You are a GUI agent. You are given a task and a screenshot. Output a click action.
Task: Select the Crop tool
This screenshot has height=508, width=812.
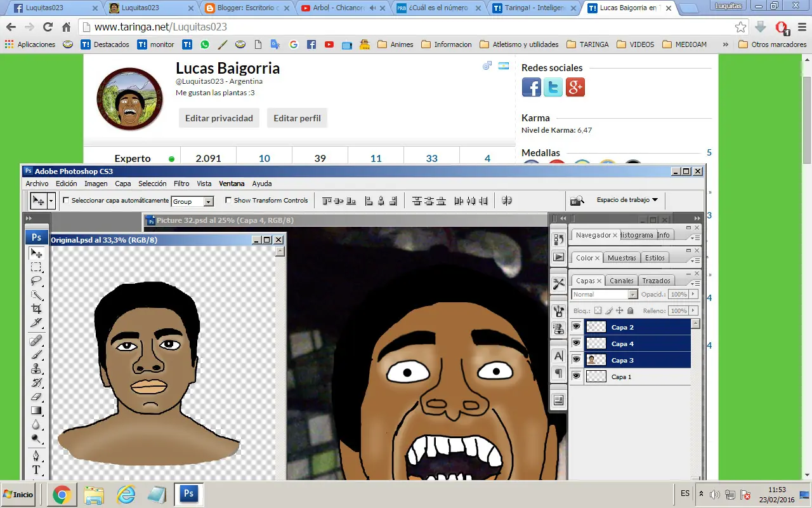tap(36, 310)
